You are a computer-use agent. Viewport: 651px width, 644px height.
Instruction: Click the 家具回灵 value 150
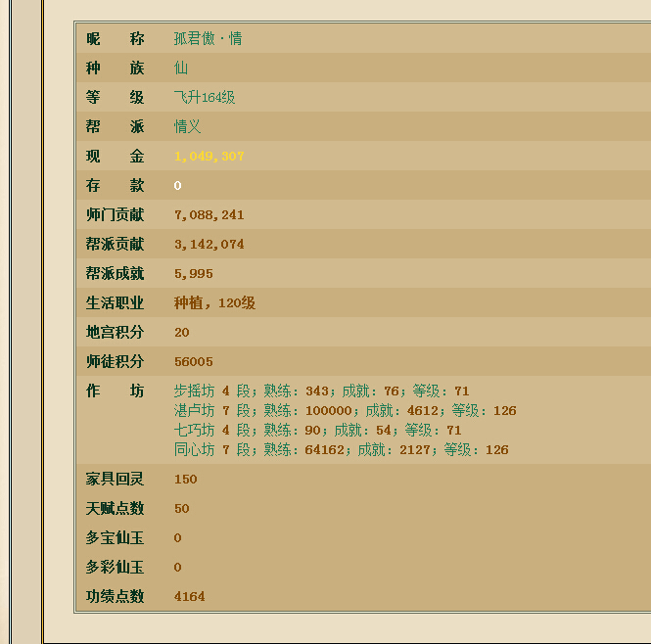pos(186,480)
